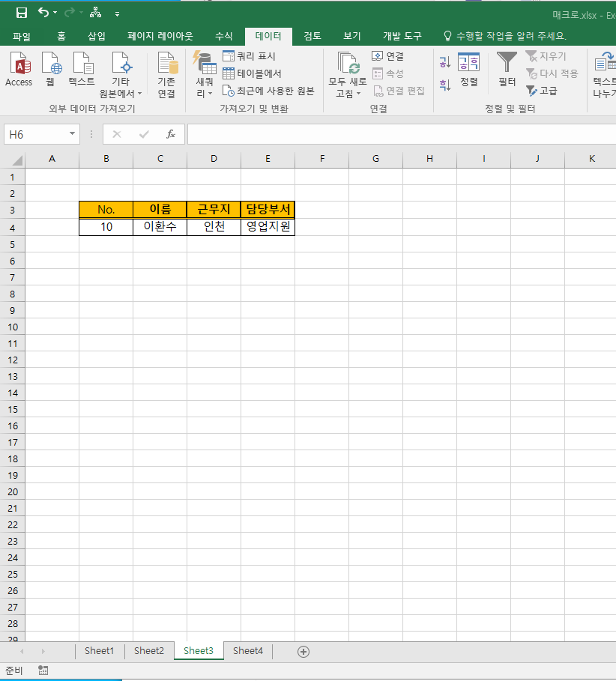Viewport: 616px width, 681px height.
Task: Click the hierarchy icon in quick access toolbar
Action: point(96,13)
